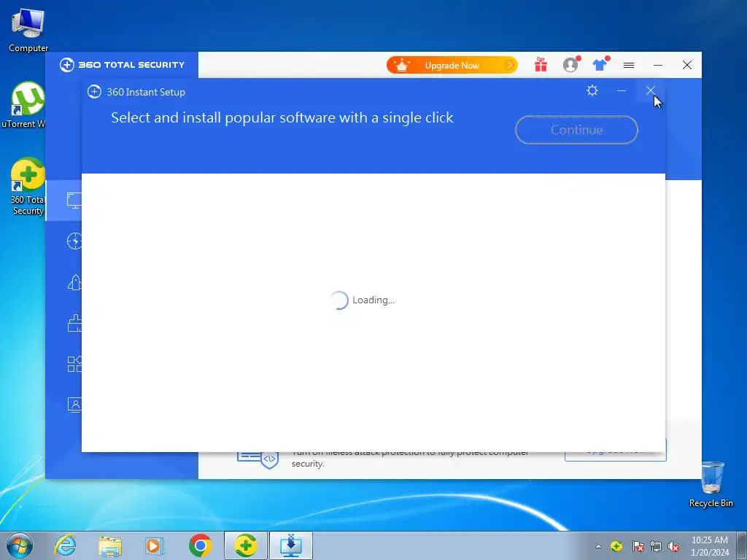Open the user account avatar icon
The image size is (747, 560).
coord(570,65)
